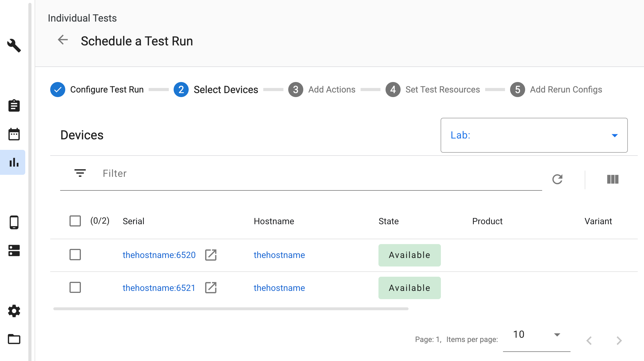Go to next page of devices

(619, 340)
